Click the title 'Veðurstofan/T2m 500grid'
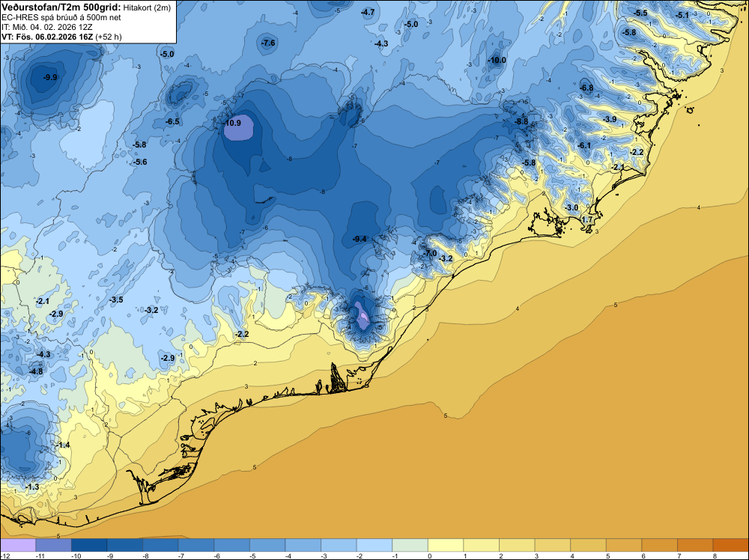The width and height of the screenshot is (749, 560). [x=61, y=6]
